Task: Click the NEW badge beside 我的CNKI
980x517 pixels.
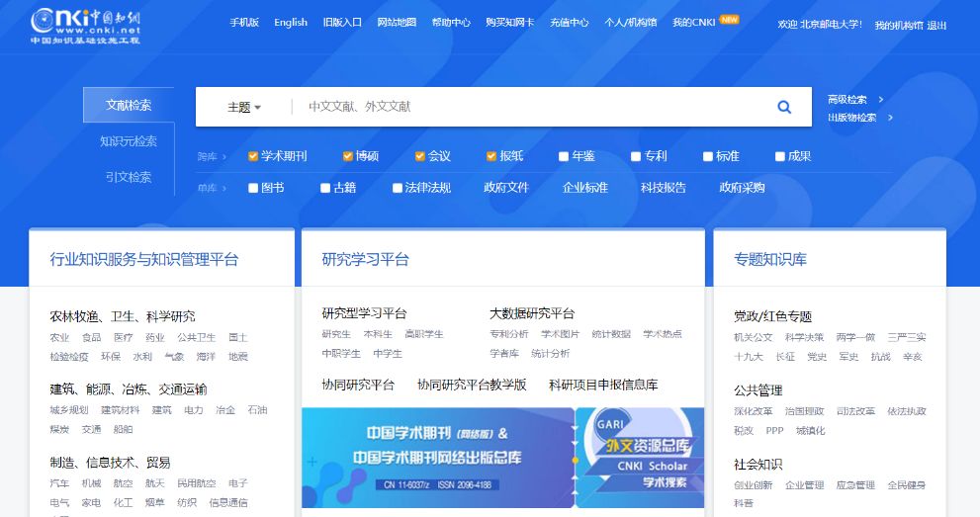Action: click(x=729, y=19)
